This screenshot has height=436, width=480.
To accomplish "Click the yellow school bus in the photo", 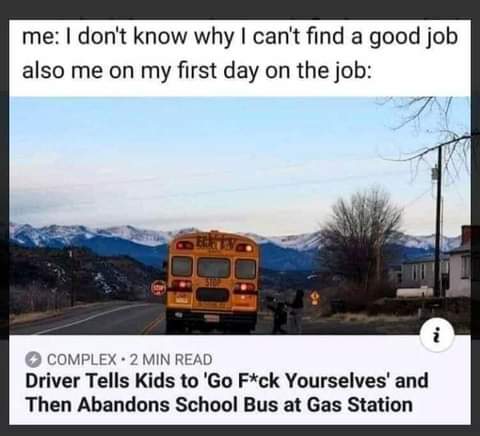I will tap(213, 282).
